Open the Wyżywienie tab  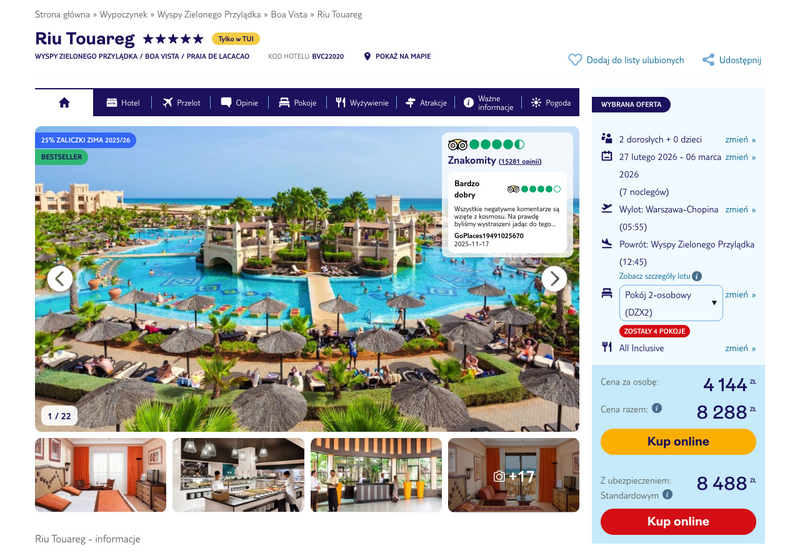click(x=362, y=103)
